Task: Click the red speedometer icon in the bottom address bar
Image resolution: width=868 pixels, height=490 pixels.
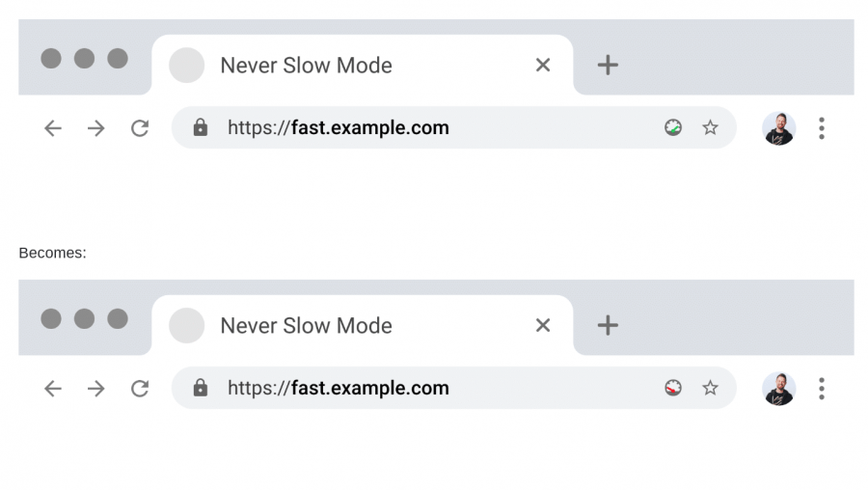Action: pyautogui.click(x=673, y=388)
